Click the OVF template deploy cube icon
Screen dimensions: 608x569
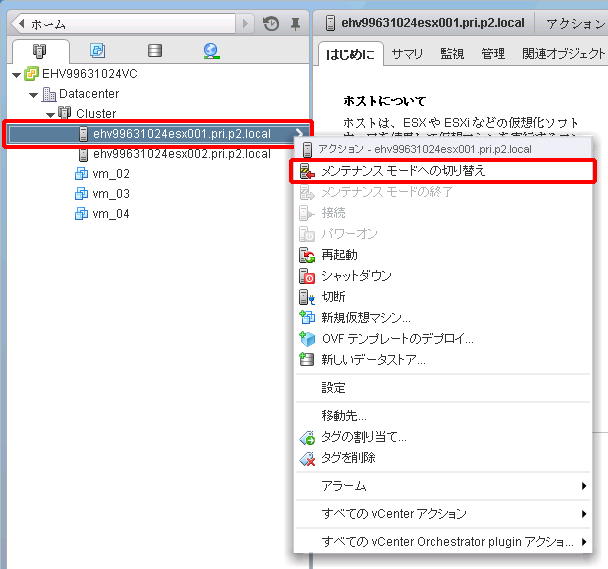point(307,339)
